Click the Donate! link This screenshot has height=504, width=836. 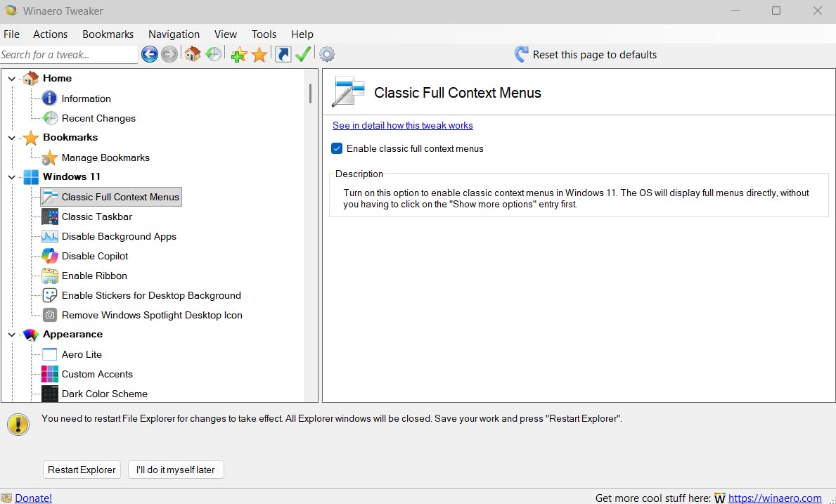[33, 498]
